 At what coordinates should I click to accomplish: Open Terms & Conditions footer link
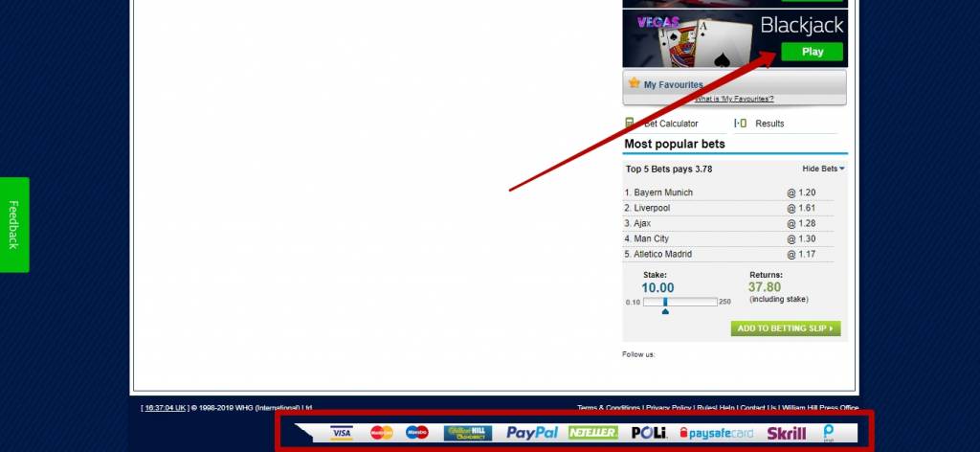608,408
